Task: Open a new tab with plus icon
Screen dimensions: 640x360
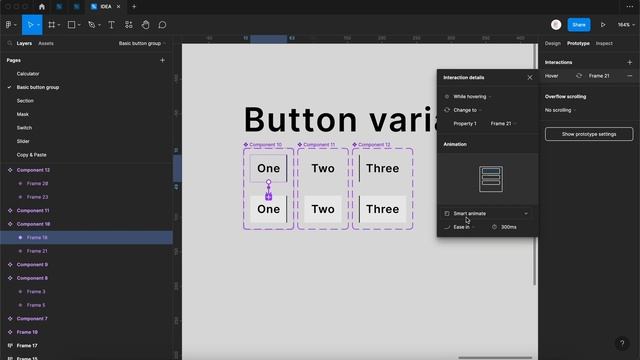Action: (x=134, y=7)
